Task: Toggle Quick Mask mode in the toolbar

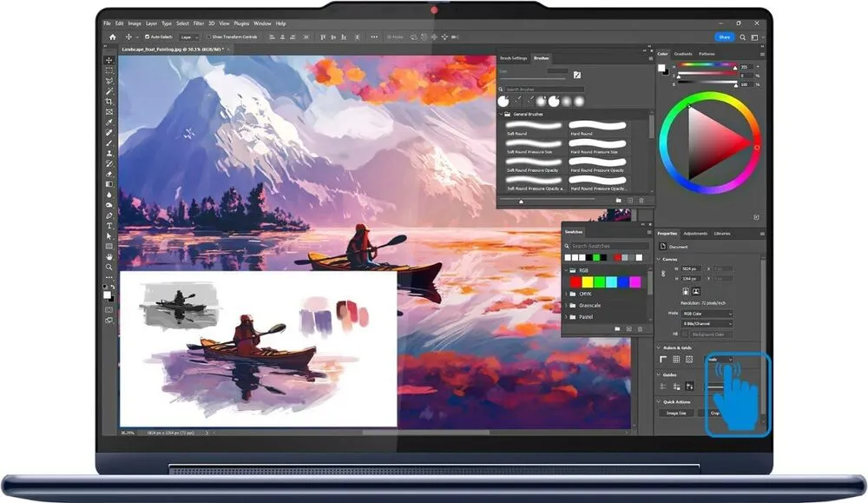Action: pyautogui.click(x=109, y=309)
